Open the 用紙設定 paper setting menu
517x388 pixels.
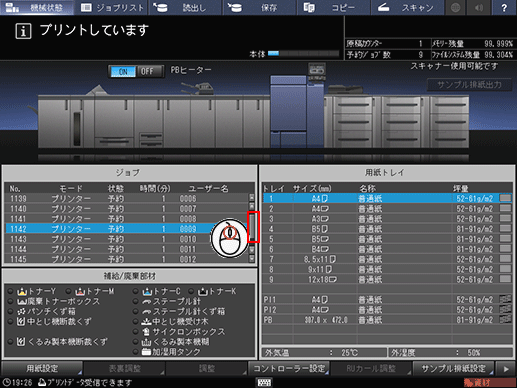[42, 369]
